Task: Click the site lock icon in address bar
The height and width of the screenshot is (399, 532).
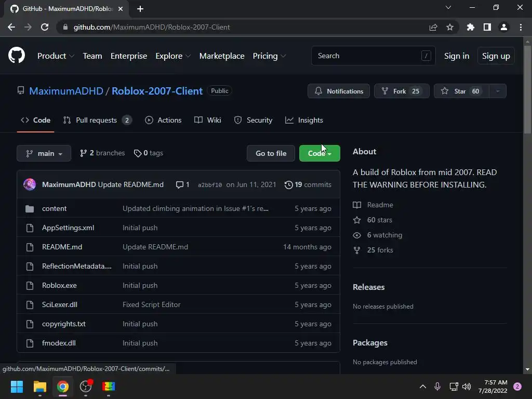Action: click(x=65, y=27)
